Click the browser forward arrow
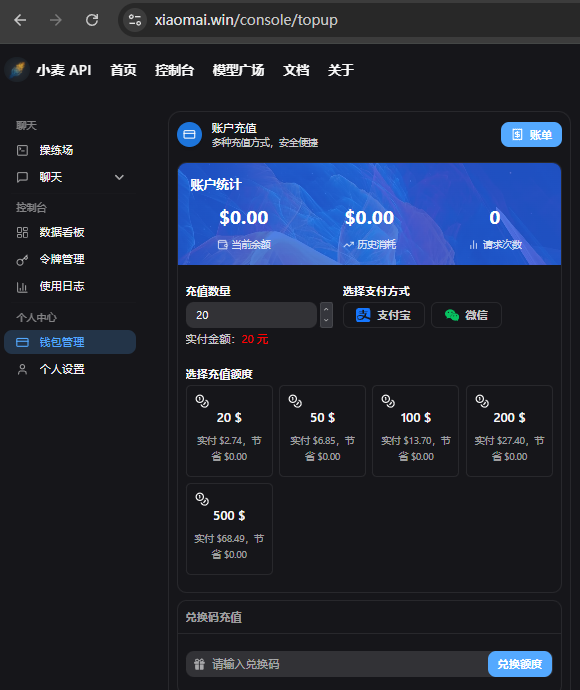 point(56,20)
